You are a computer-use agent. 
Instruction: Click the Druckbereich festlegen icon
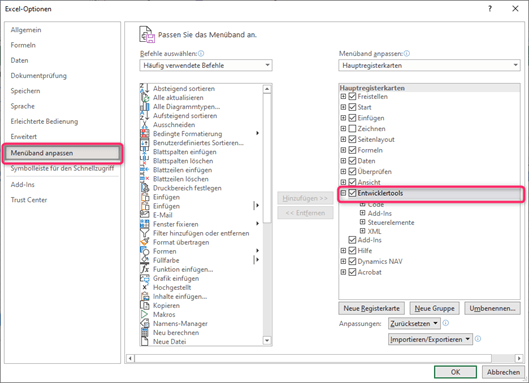coord(144,188)
